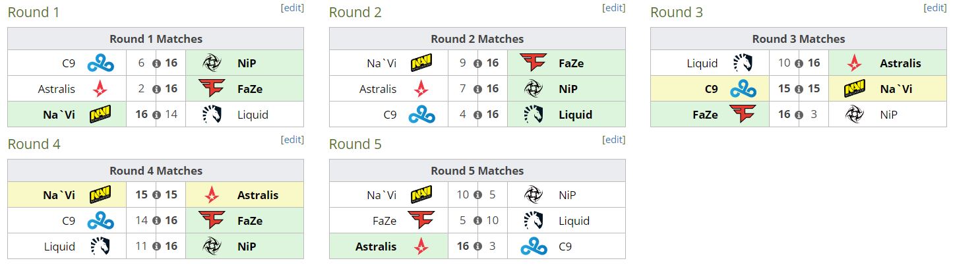The width and height of the screenshot is (980, 267).
Task: Click the NiP logo in Round 5
Action: click(534, 195)
